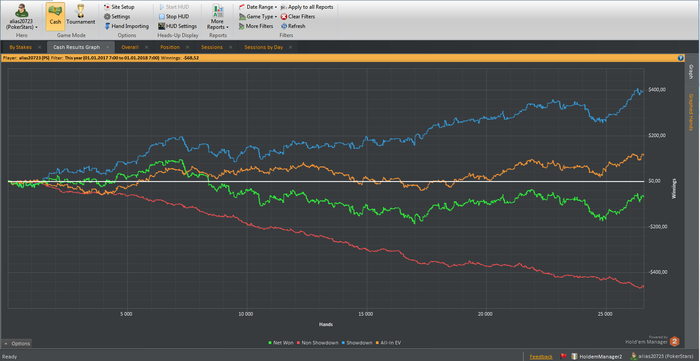Screen dimensions: 700x361
Task: Click the 15 000 hands axis label
Action: [366, 314]
